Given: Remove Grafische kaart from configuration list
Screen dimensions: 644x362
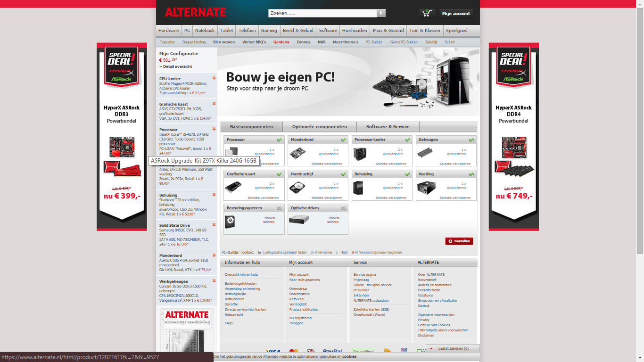Looking at the screenshot, I should [214, 103].
